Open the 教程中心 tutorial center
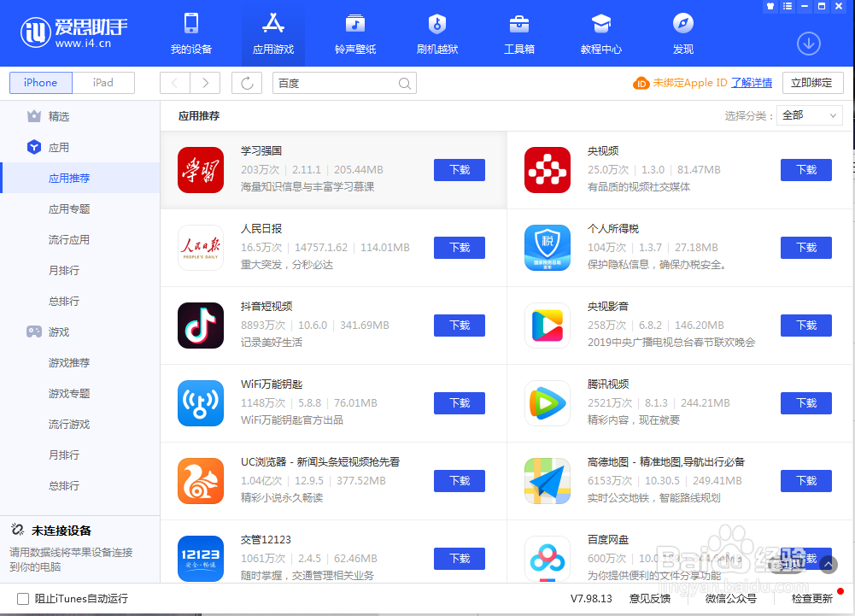The width and height of the screenshot is (855, 616). pyautogui.click(x=601, y=34)
